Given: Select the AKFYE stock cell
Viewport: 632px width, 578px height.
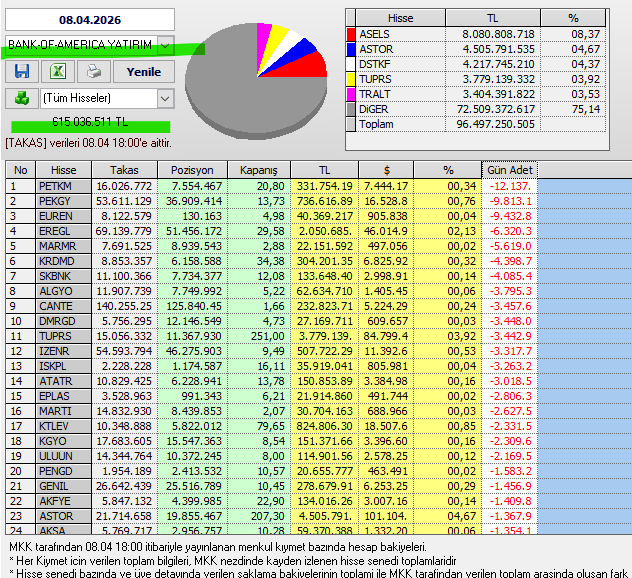Looking at the screenshot, I should pyautogui.click(x=64, y=501).
